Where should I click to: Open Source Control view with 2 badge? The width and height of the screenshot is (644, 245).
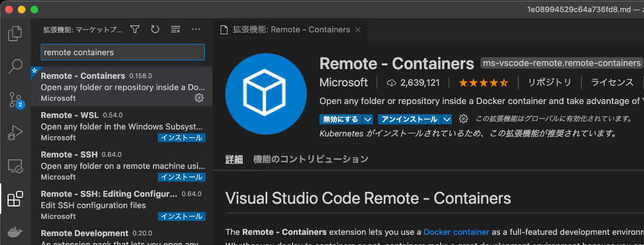(16, 100)
